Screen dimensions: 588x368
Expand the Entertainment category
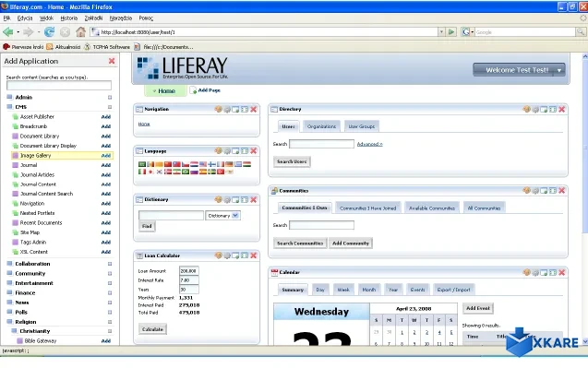pos(110,283)
